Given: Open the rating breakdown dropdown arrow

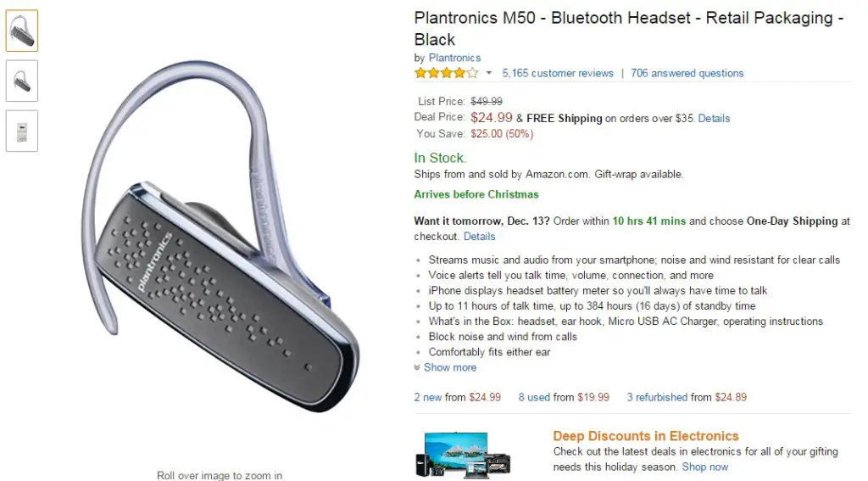Looking at the screenshot, I should (x=489, y=73).
